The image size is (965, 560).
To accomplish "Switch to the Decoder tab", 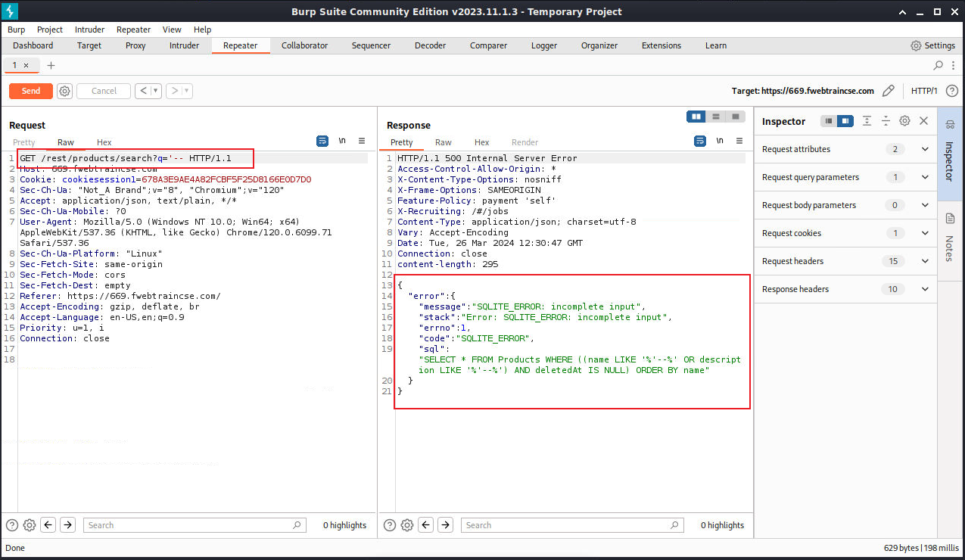I will tap(430, 45).
